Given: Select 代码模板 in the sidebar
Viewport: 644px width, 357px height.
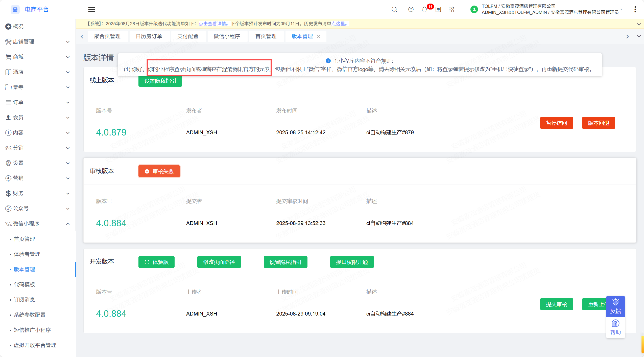Looking at the screenshot, I should pyautogui.click(x=24, y=284).
